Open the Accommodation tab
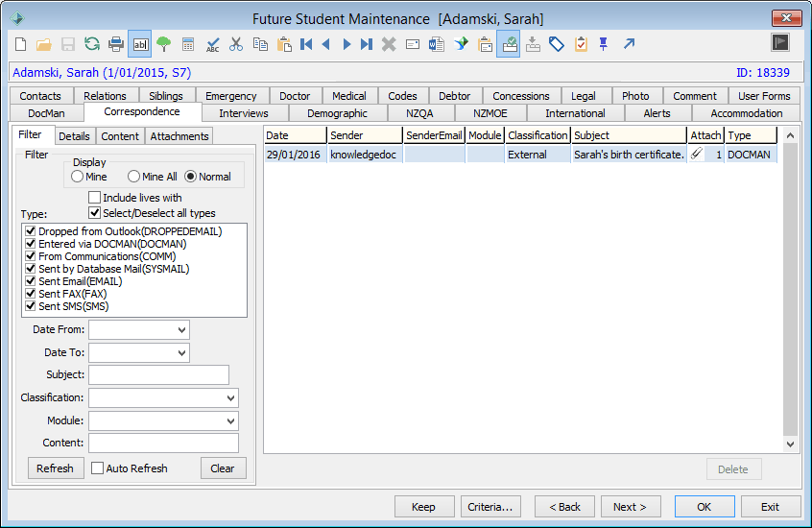The width and height of the screenshot is (812, 528). [746, 113]
